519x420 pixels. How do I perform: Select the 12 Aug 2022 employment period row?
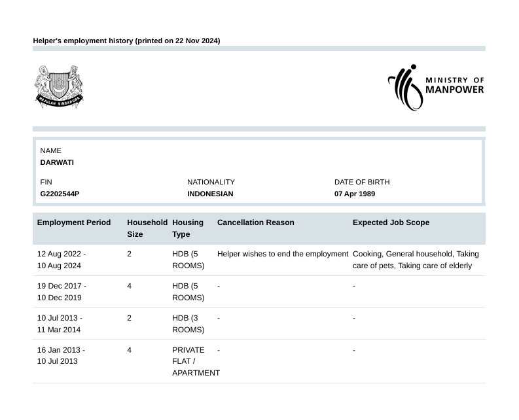pyautogui.click(x=62, y=260)
